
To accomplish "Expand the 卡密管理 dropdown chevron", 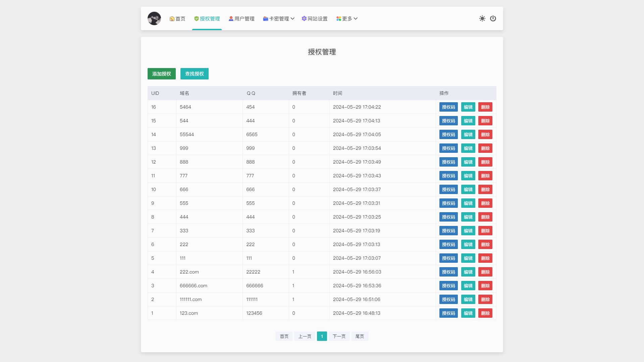I will tap(293, 19).
